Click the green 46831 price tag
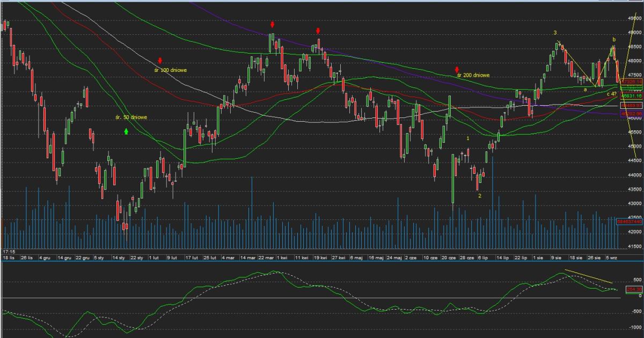Screen dimensions: 644x338 pos(632,95)
